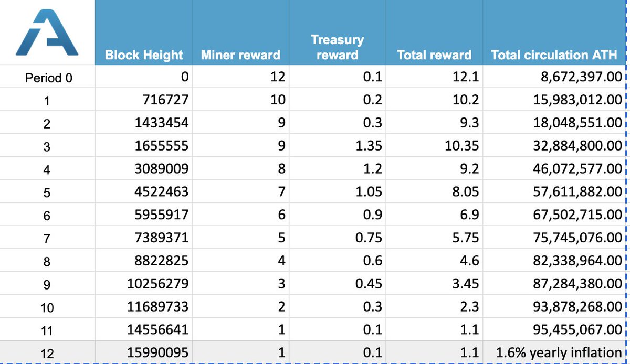The height and width of the screenshot is (364, 630).
Task: Select treasury reward cell 0.45
Action: pos(337,284)
